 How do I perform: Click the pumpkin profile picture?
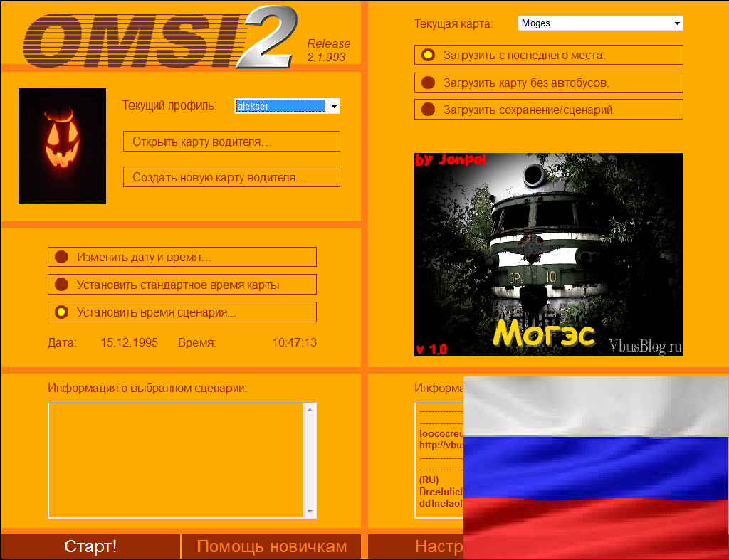pos(63,146)
